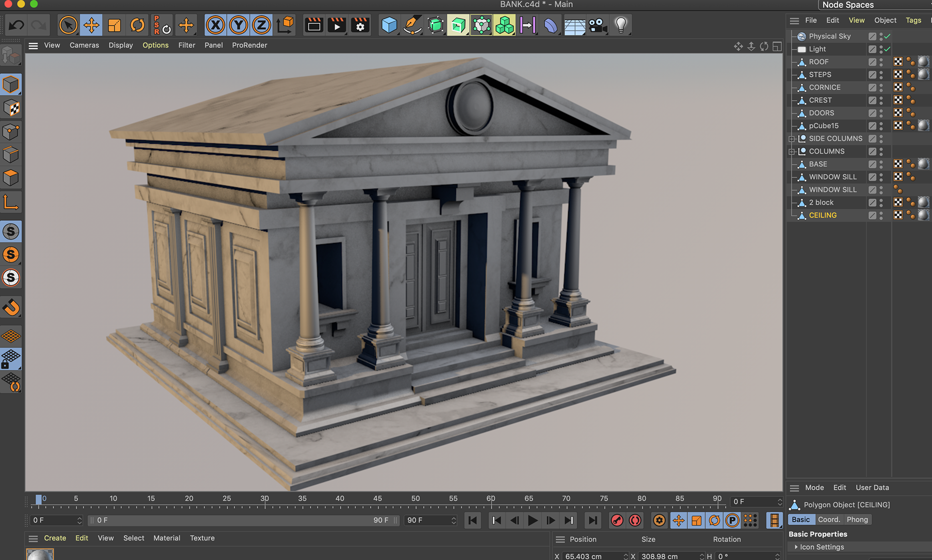This screenshot has width=932, height=560.
Task: Expand the SIDE COLUMNS group
Action: pyautogui.click(x=792, y=139)
